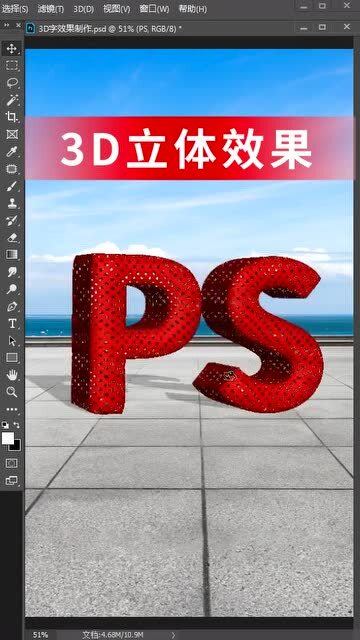Select the Horizontal Type tool
The image size is (360, 640).
[12, 324]
